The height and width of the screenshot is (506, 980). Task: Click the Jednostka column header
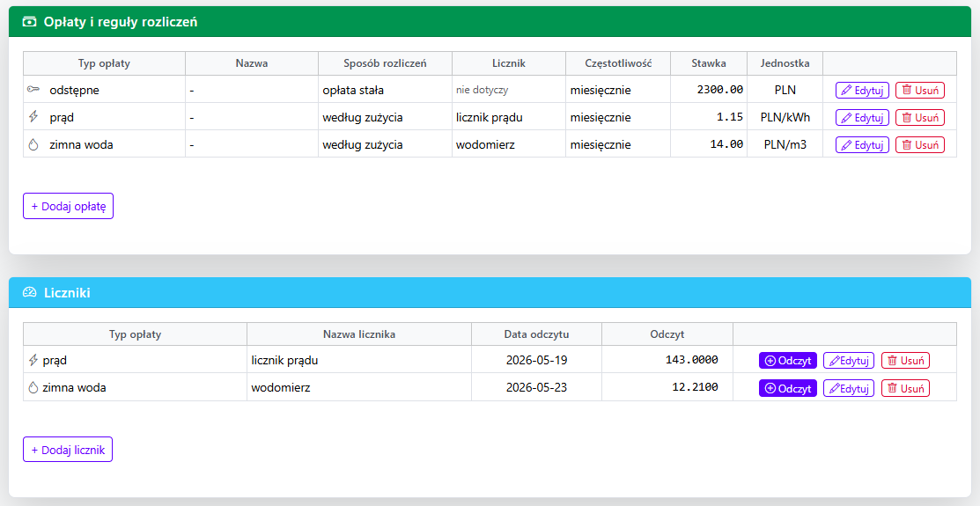(785, 63)
